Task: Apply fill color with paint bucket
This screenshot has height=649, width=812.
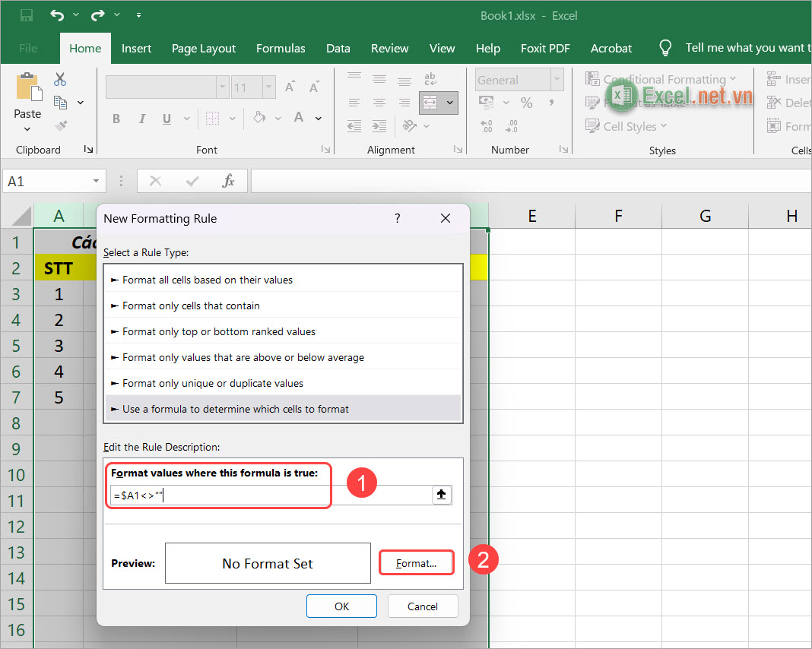Action: 259,118
